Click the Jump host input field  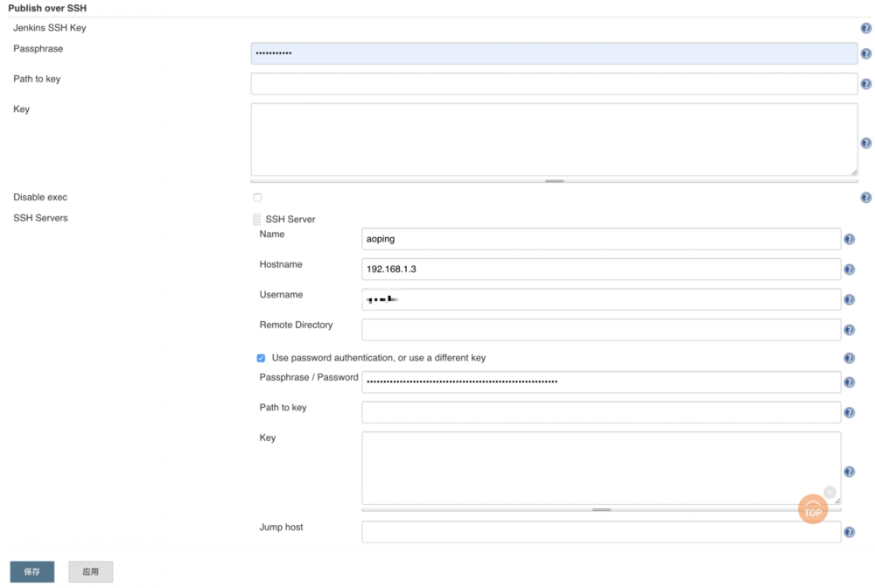pos(601,532)
